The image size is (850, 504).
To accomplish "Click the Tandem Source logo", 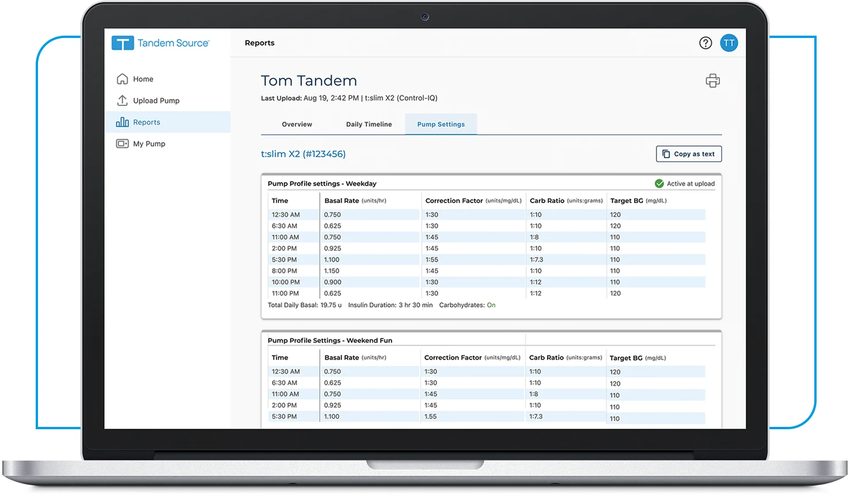I will coord(160,43).
